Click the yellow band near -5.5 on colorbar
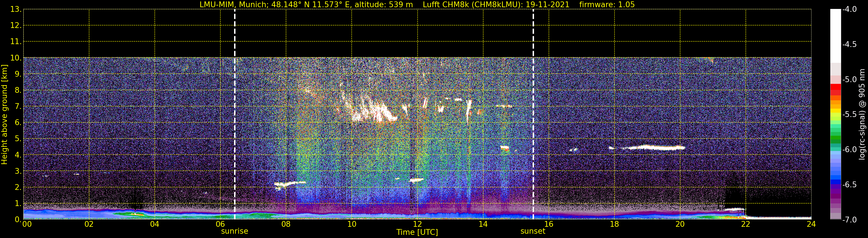This screenshot has width=868, height=238. click(x=836, y=111)
